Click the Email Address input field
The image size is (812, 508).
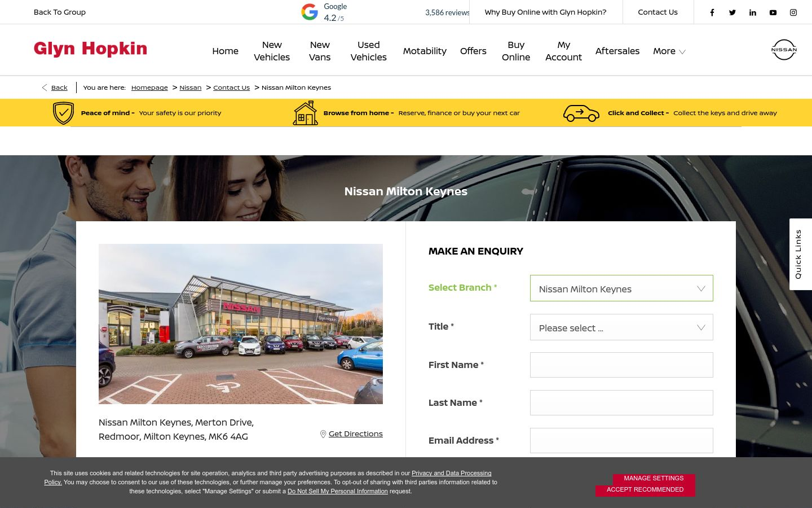point(621,441)
